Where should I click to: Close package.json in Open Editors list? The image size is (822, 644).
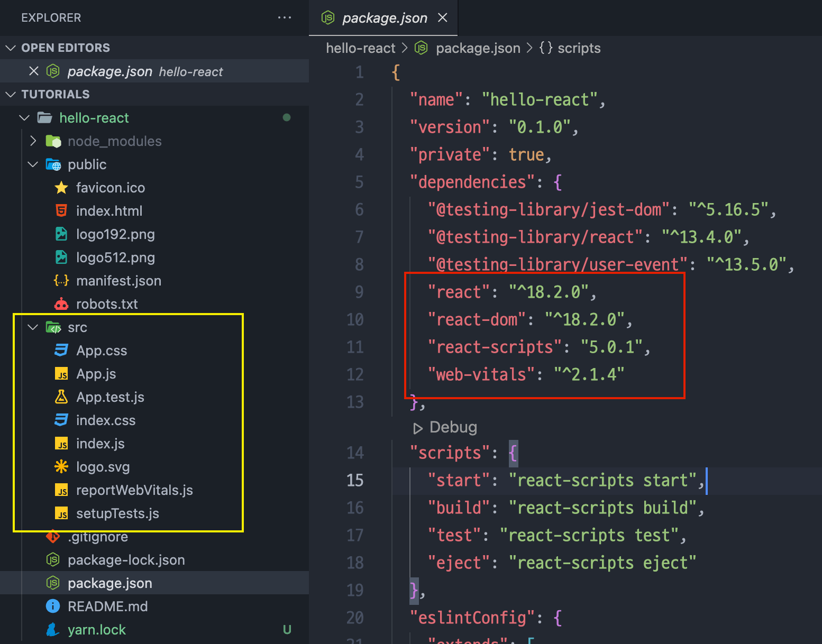(34, 71)
